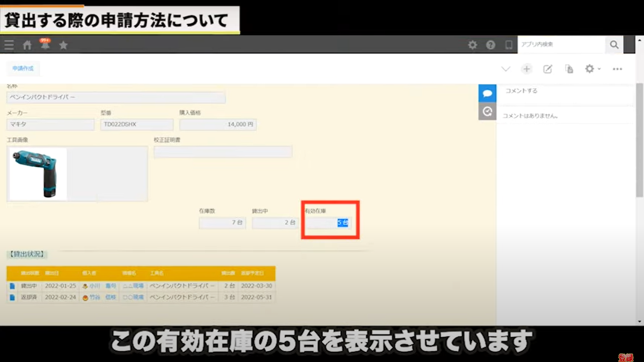Show the change history panel

point(487,111)
